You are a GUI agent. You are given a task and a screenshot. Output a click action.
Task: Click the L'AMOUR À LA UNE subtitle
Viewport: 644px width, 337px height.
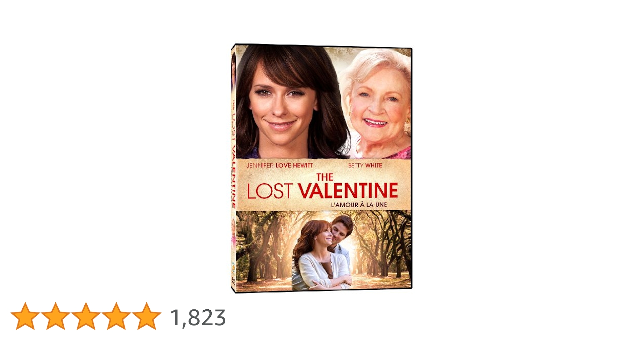pyautogui.click(x=359, y=205)
